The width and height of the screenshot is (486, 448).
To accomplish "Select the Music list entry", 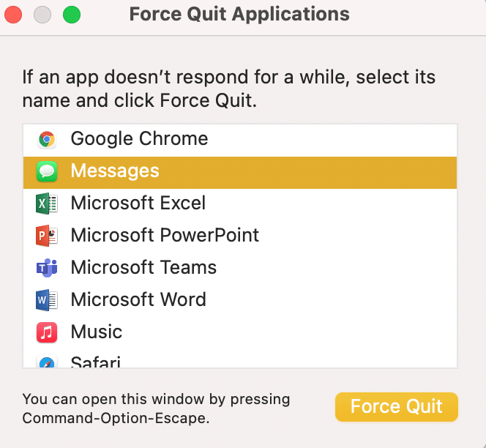I will [97, 332].
